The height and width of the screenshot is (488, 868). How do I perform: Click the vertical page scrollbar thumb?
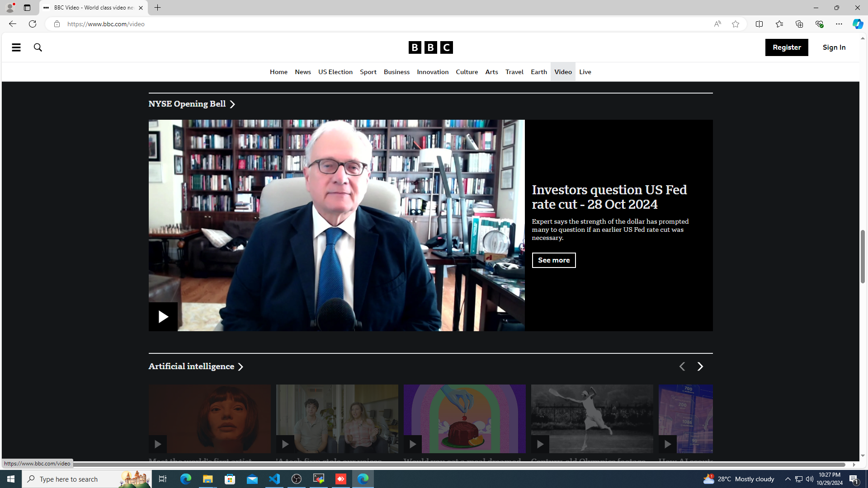(863, 257)
